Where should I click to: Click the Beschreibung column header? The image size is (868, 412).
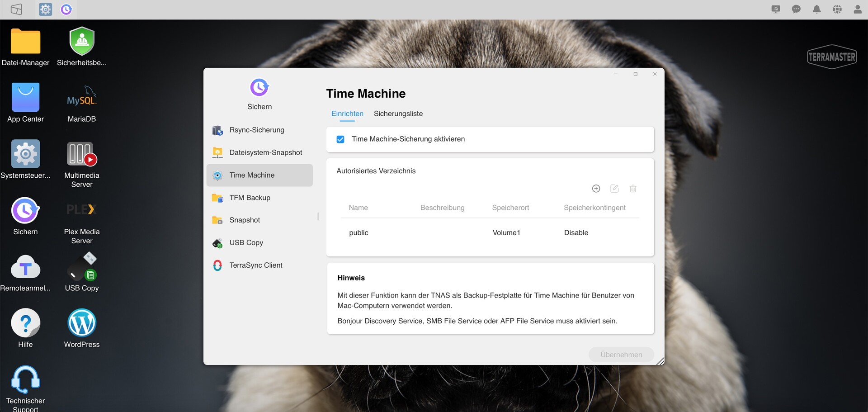pyautogui.click(x=442, y=208)
